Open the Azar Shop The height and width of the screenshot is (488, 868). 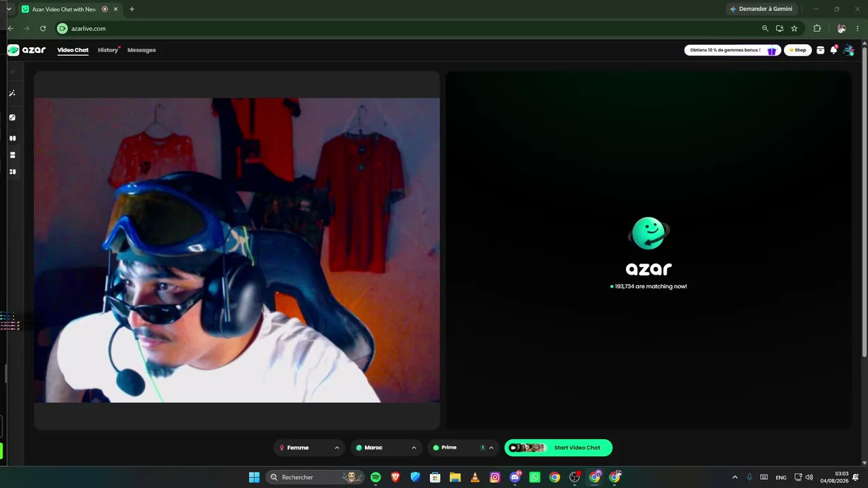[x=797, y=50]
